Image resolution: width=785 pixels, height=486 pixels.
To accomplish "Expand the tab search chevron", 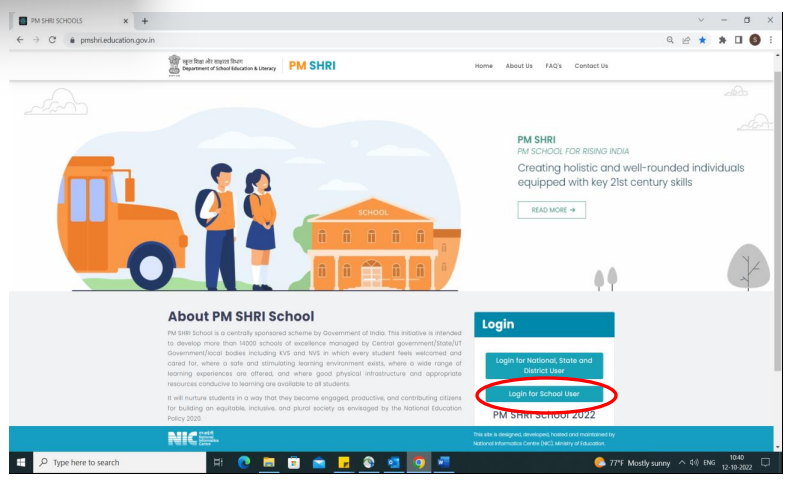I will click(x=701, y=20).
